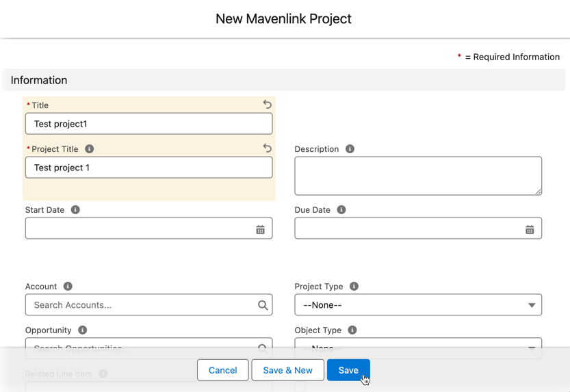
Task: Focus the Project Title input field
Action: [148, 168]
